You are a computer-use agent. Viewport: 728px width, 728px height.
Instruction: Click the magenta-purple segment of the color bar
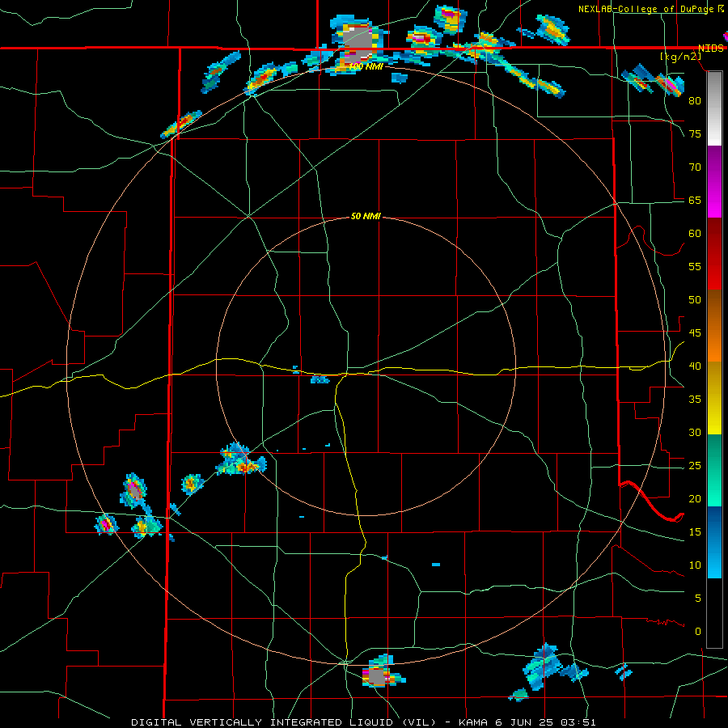(714, 182)
